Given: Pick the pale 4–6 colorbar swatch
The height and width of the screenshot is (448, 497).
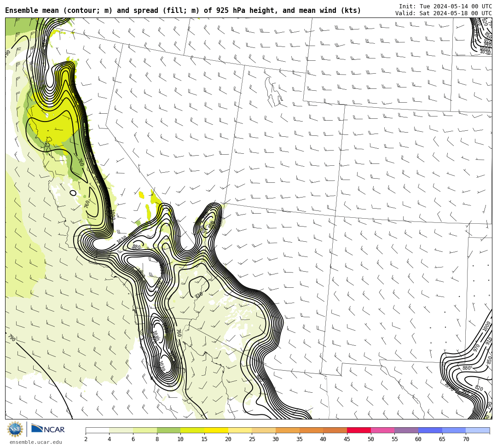Looking at the screenshot, I should tap(121, 431).
